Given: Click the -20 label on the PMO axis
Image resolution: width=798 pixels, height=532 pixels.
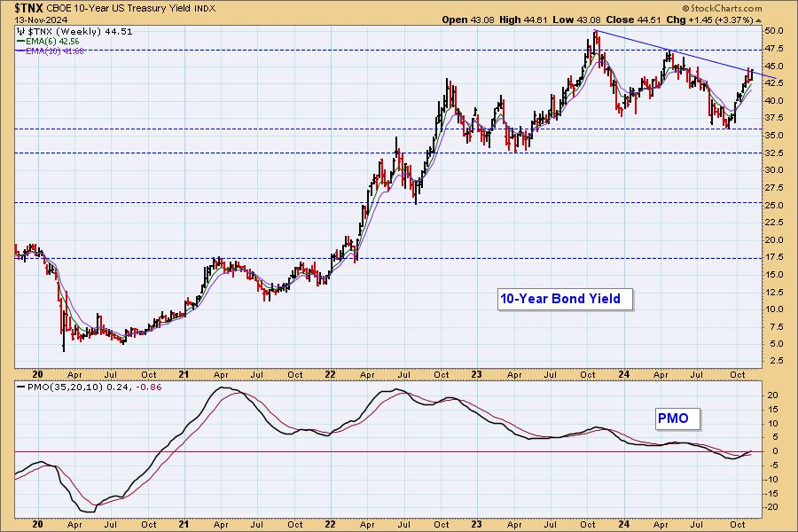Looking at the screenshot, I should 772,507.
